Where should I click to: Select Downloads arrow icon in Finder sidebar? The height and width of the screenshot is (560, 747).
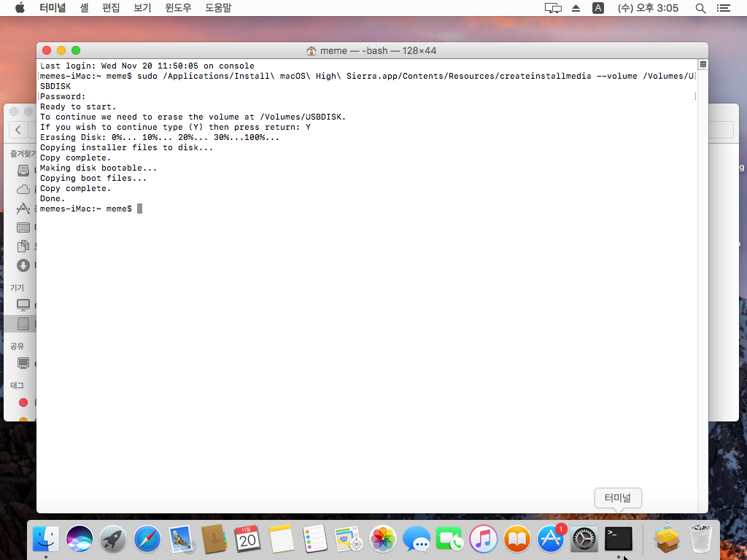pyautogui.click(x=23, y=265)
